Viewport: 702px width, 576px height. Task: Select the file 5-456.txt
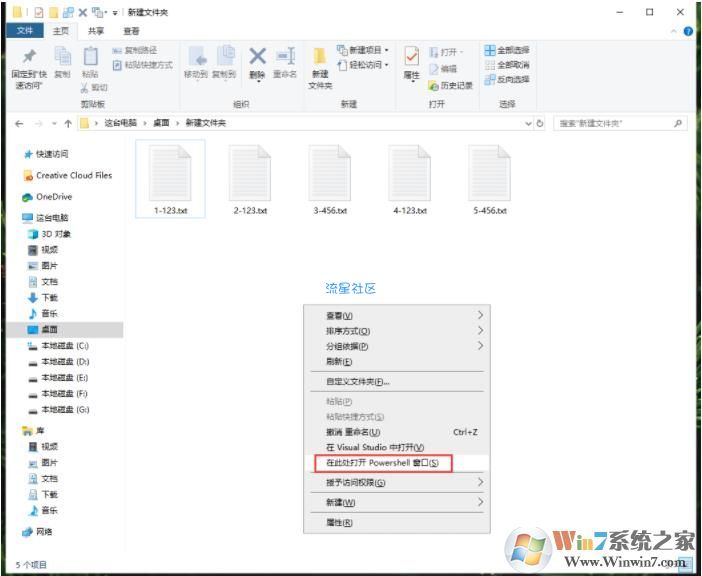point(490,179)
